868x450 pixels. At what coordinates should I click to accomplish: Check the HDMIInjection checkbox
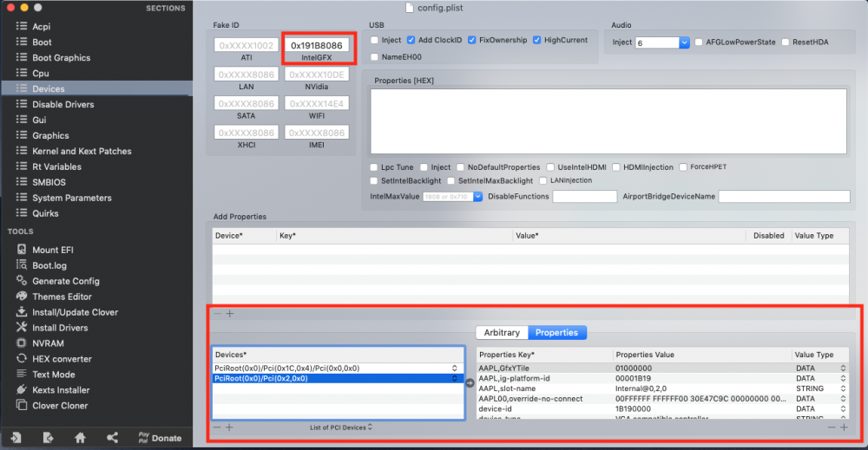616,167
